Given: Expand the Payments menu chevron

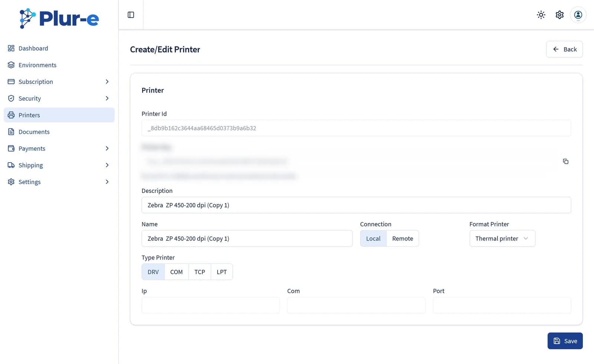Looking at the screenshot, I should point(107,148).
